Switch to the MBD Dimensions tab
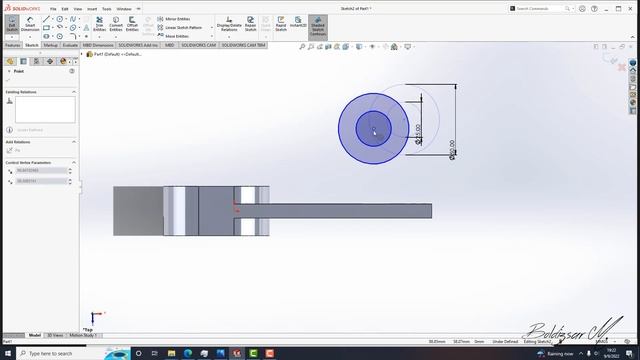Screen dimensions: 640x360 98,45
